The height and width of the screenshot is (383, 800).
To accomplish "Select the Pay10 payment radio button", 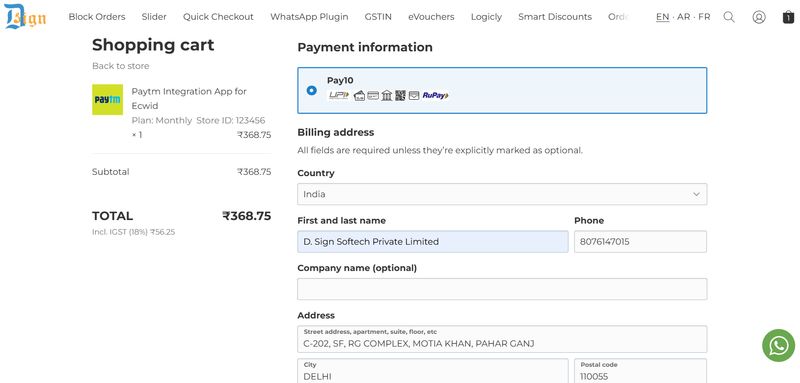I will 311,90.
